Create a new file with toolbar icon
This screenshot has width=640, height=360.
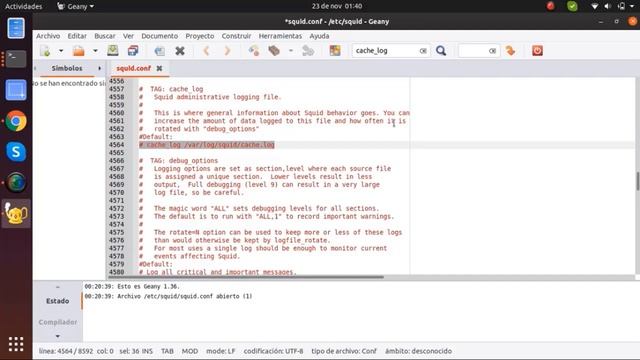(x=45, y=51)
